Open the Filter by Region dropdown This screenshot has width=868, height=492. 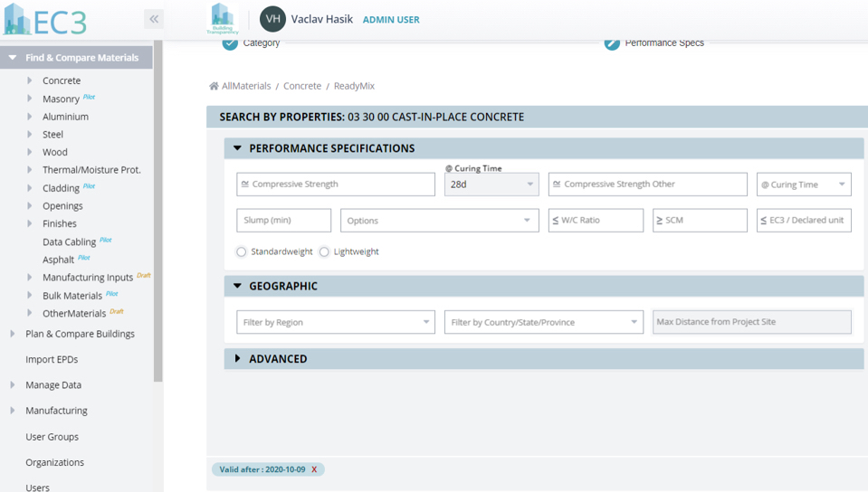(x=335, y=322)
